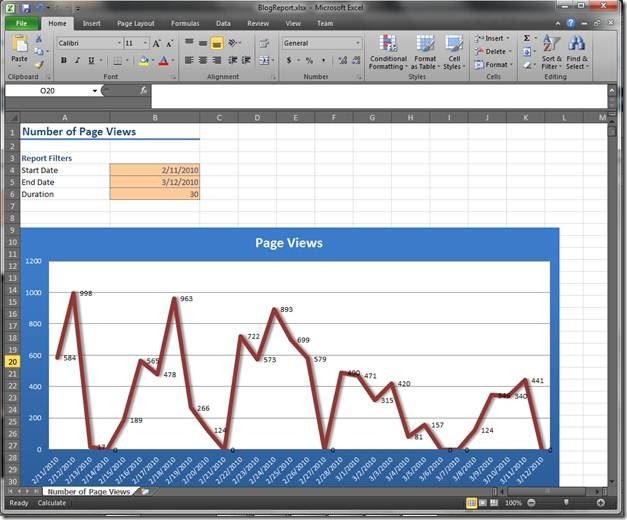Click the Cut scissors icon
Viewport: 627px width, 520px height.
pos(39,39)
